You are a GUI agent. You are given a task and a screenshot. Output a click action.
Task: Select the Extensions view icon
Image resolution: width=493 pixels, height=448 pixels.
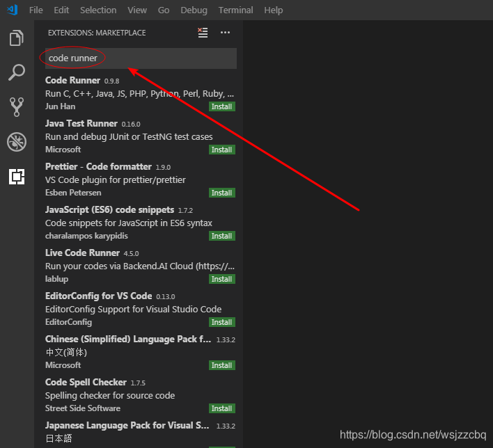(x=16, y=177)
